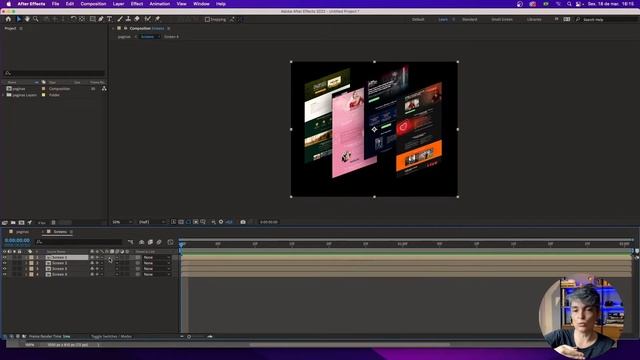This screenshot has height=360, width=640.
Task: Switch to Standard workspace
Action: pos(469,19)
